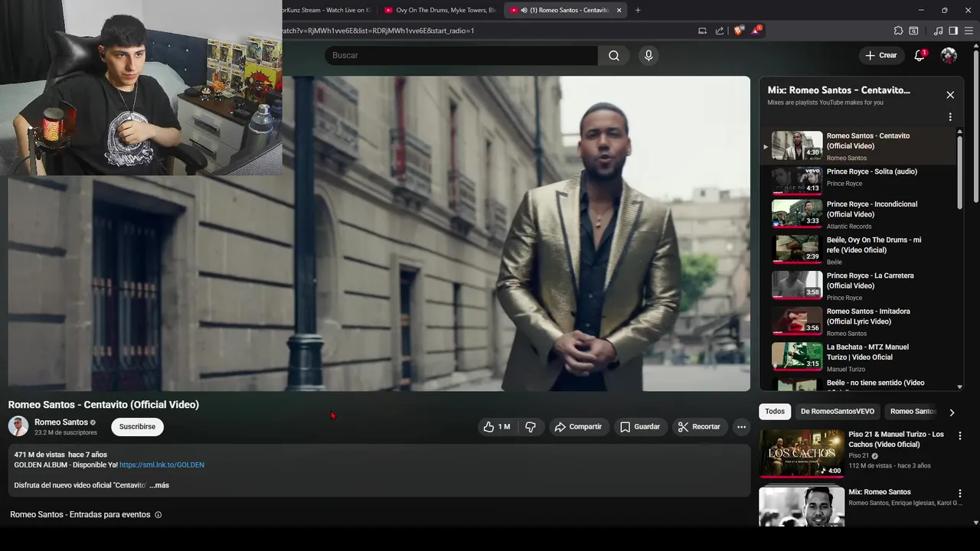This screenshot has width=980, height=551.
Task: Click Romeo Santos - Entradas para eventos
Action: pyautogui.click(x=80, y=515)
